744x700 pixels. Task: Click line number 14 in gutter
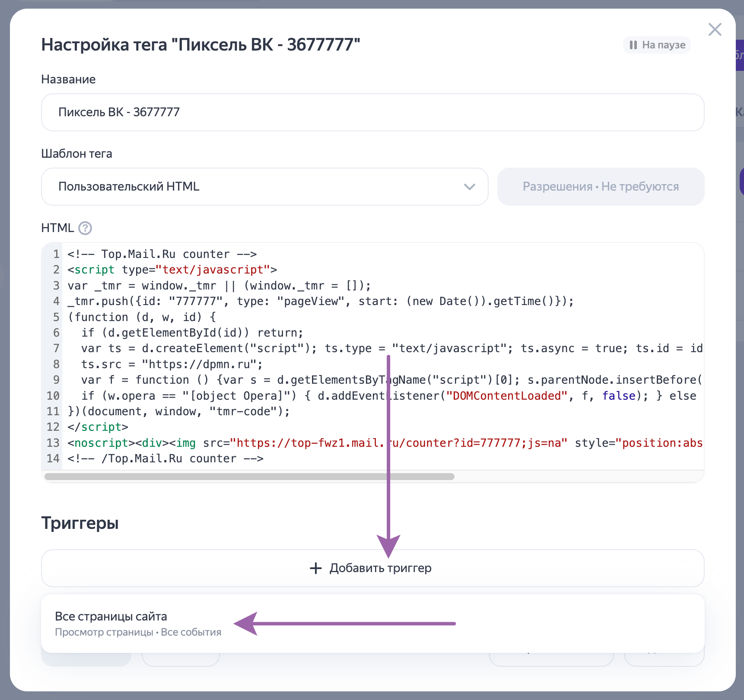53,458
